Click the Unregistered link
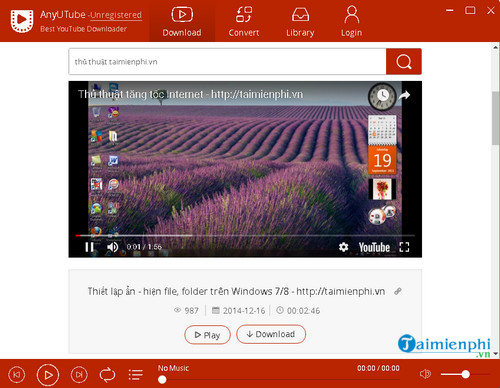This screenshot has width=500, height=388. (116, 15)
